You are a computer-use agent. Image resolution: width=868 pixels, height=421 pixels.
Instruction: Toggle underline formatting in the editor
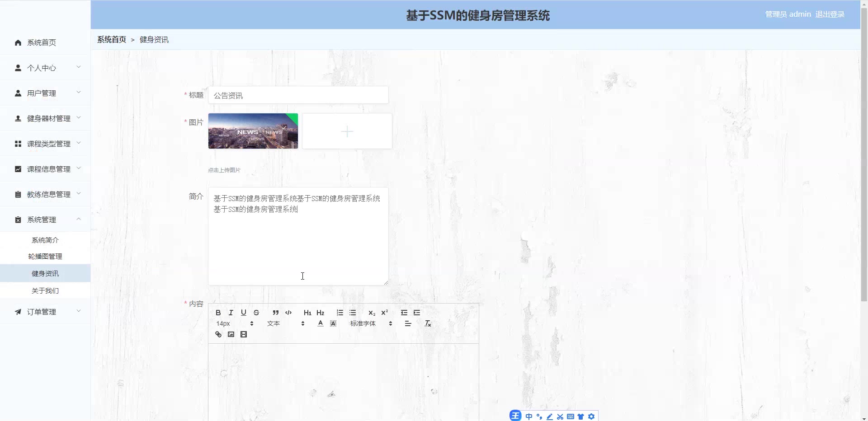244,313
